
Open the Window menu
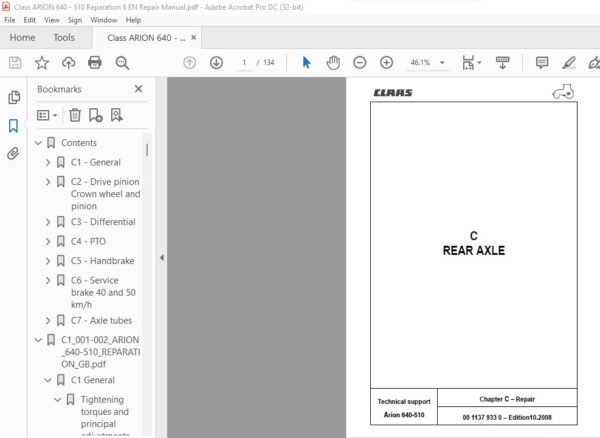pyautogui.click(x=104, y=20)
